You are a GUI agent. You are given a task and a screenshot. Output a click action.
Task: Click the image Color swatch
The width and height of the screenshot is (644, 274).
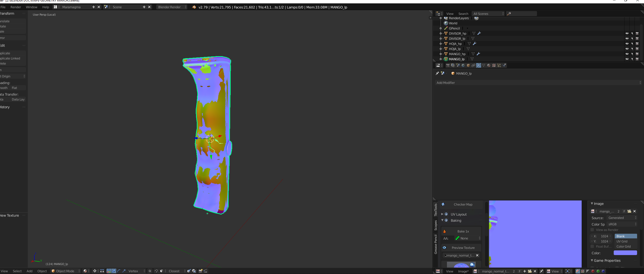click(x=625, y=253)
